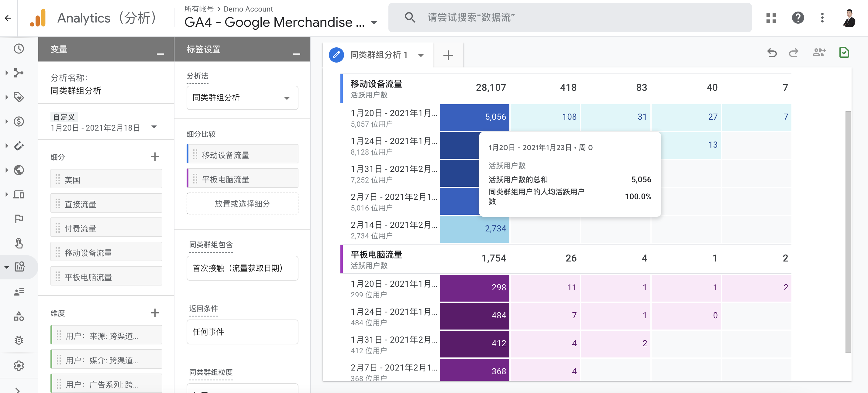Add a new analysis tab with plus
The width and height of the screenshot is (868, 393).
448,55
